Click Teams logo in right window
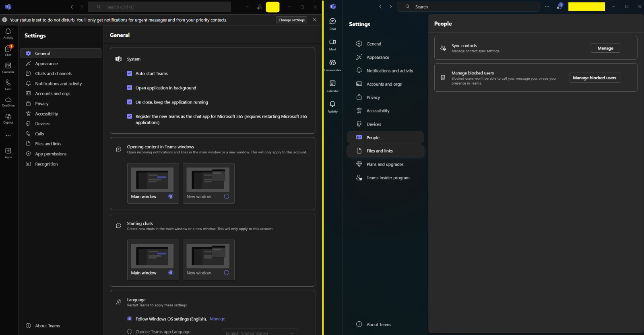The width and height of the screenshot is (644, 335). pos(332,7)
